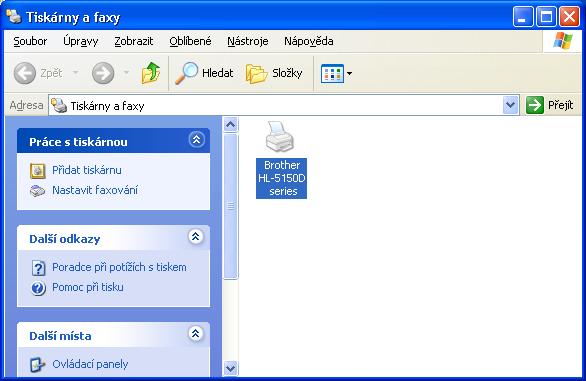Screen dimensions: 586x381
Task: Click the sidebar vertical scrollbar thumb
Action: tap(231, 206)
